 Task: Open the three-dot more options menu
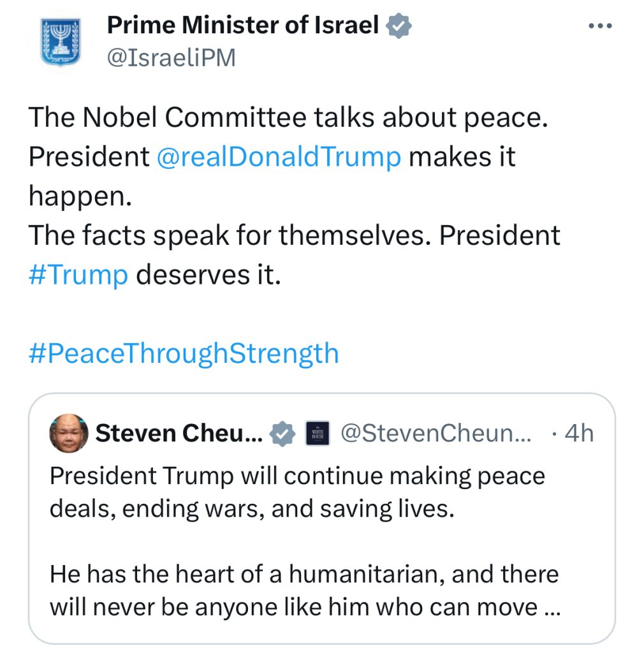599,27
